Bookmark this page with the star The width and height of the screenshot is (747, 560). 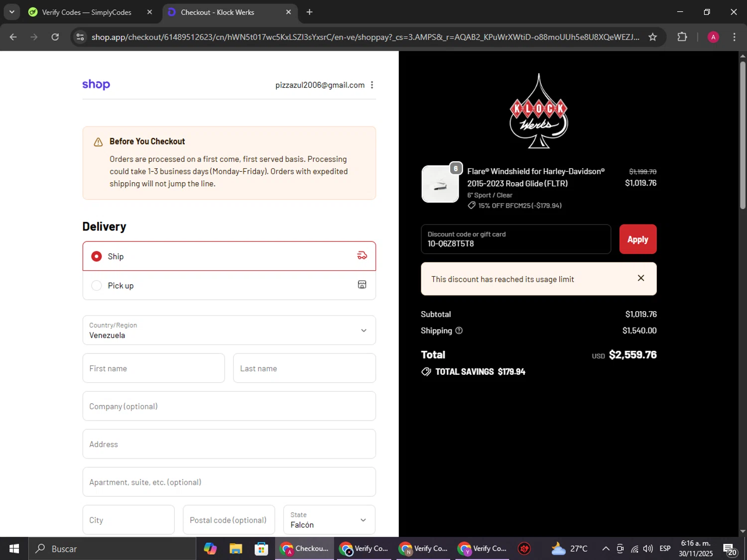(x=652, y=37)
